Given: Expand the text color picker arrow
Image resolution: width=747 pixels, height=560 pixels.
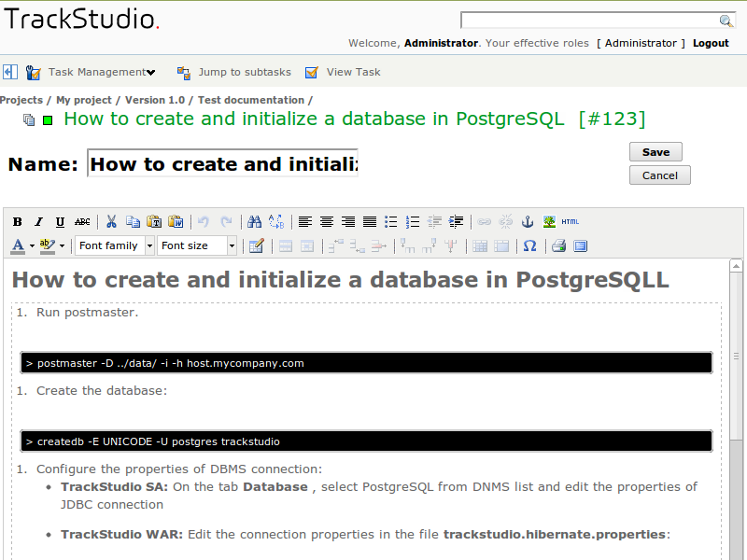Looking at the screenshot, I should click(32, 245).
